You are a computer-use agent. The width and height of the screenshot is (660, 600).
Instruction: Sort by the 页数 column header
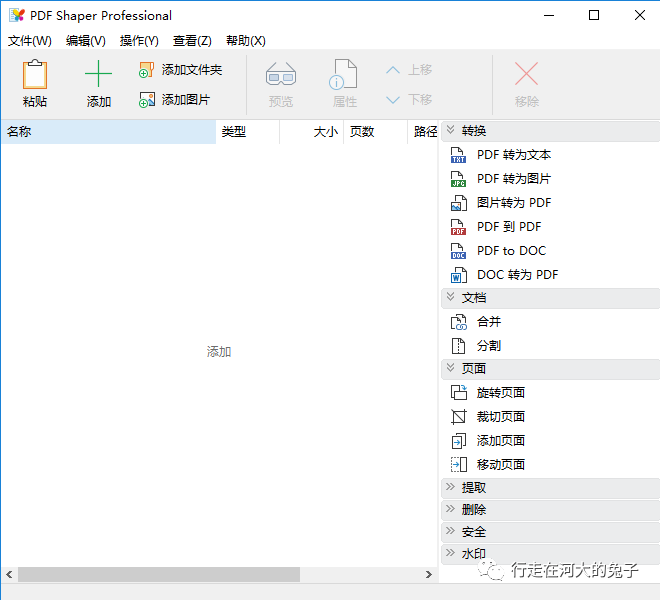click(375, 132)
